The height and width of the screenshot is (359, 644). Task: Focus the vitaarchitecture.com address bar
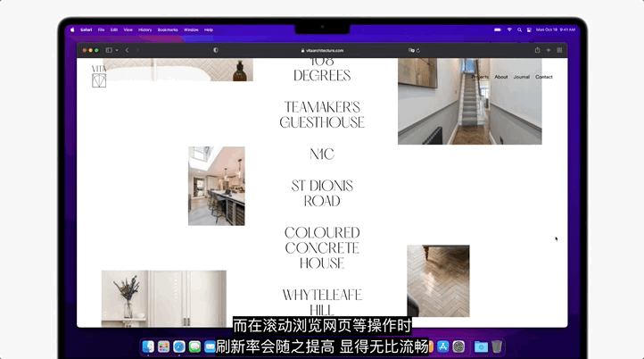pos(322,51)
